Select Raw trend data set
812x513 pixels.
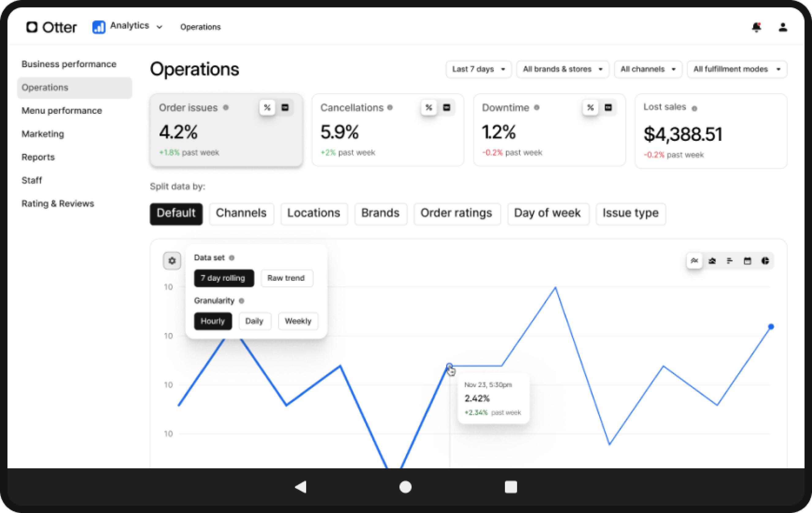click(286, 278)
